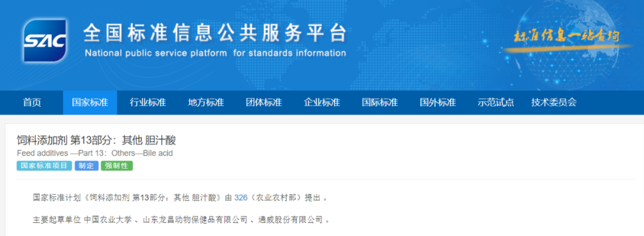The width and height of the screenshot is (644, 236).
Task: Open the 示范试点 menu entry
Action: click(496, 103)
